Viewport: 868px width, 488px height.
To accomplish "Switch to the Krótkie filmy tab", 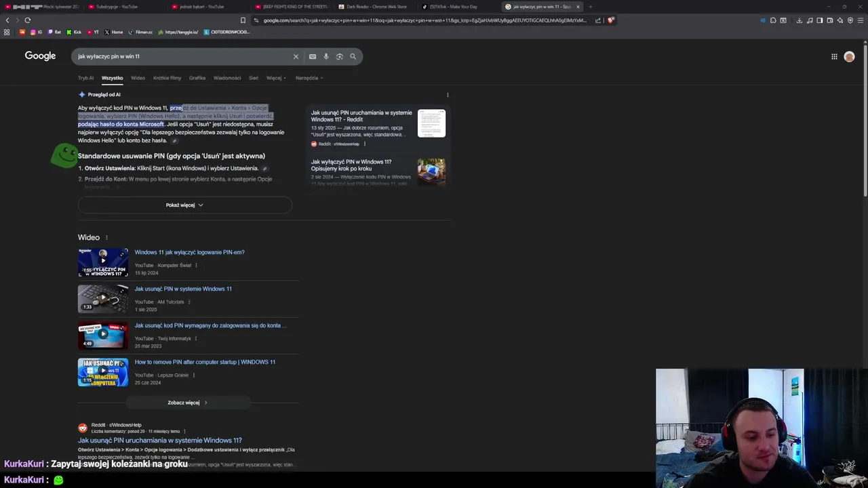I will point(167,78).
